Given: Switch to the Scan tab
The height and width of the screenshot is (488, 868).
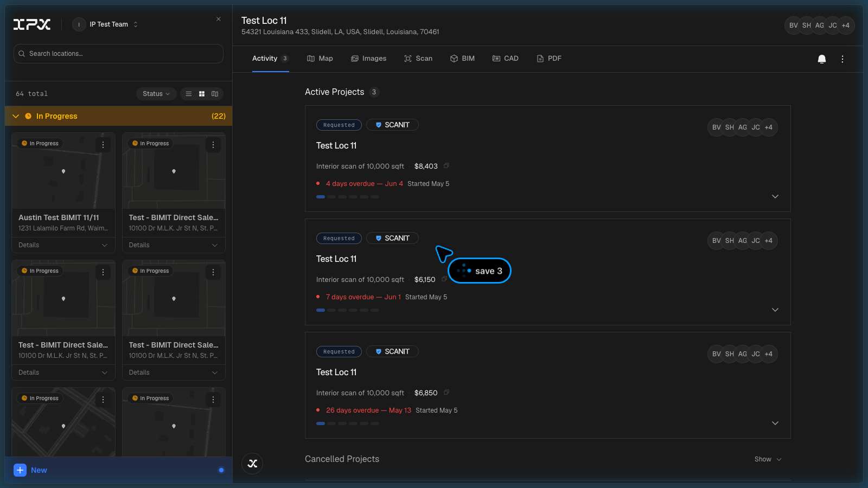Looking at the screenshot, I should 418,59.
